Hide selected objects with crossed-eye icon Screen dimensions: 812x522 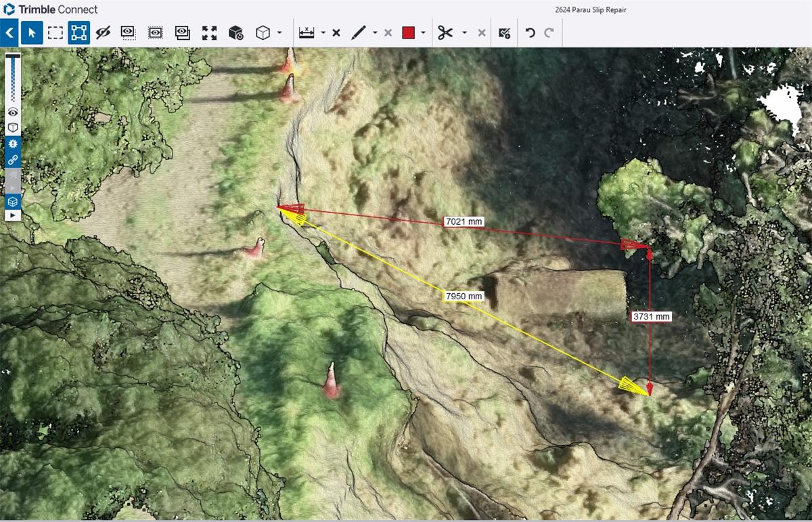click(103, 32)
